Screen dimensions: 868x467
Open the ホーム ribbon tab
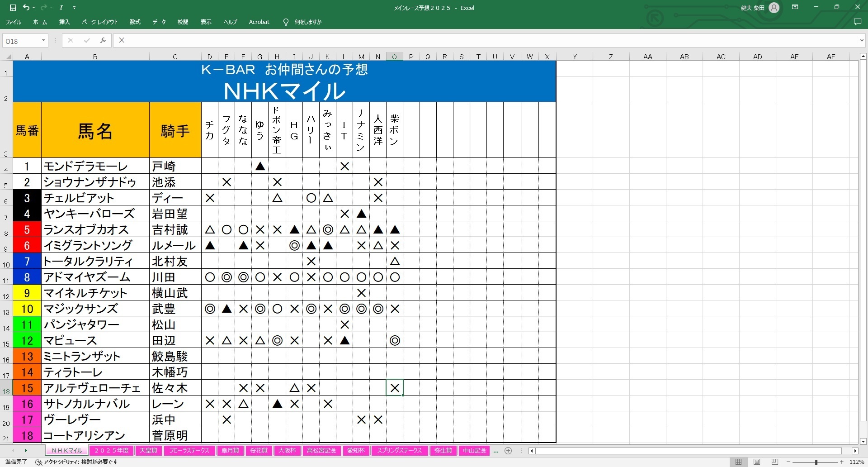[40, 22]
